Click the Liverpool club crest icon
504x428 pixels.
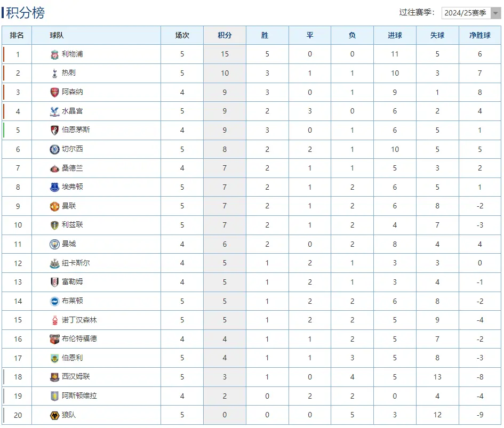54,54
